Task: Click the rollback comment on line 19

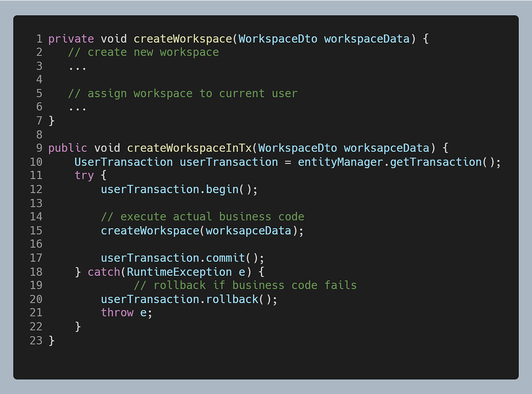Action: (246, 285)
